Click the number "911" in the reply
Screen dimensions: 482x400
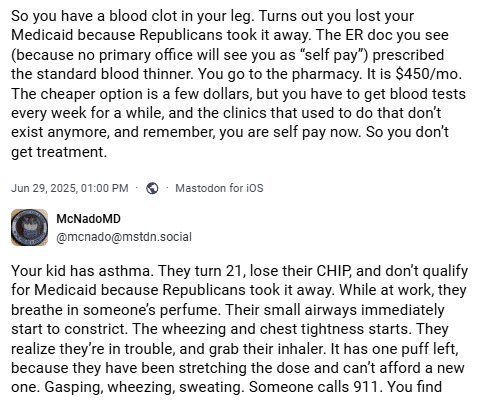(x=364, y=387)
